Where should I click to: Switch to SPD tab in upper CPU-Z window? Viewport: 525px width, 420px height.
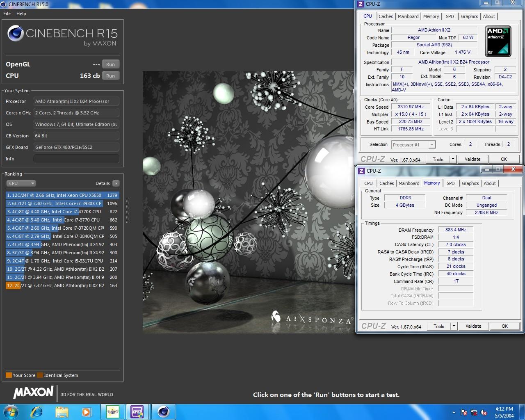click(x=450, y=16)
